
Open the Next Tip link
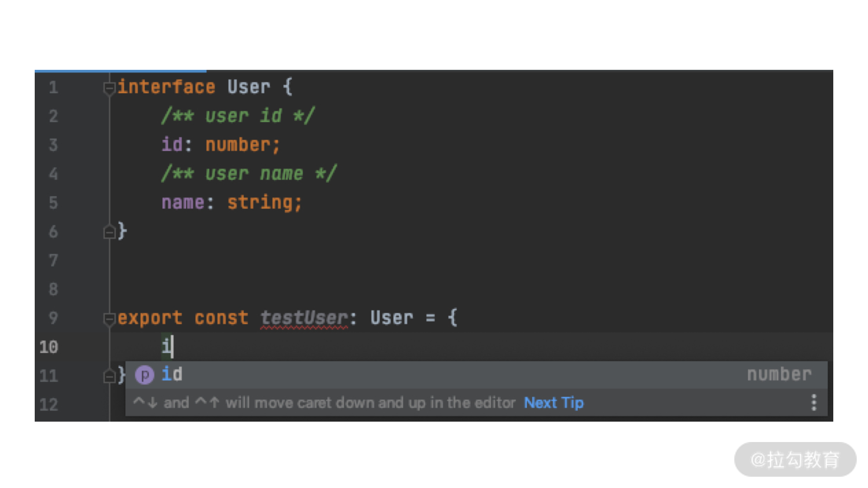(x=554, y=403)
